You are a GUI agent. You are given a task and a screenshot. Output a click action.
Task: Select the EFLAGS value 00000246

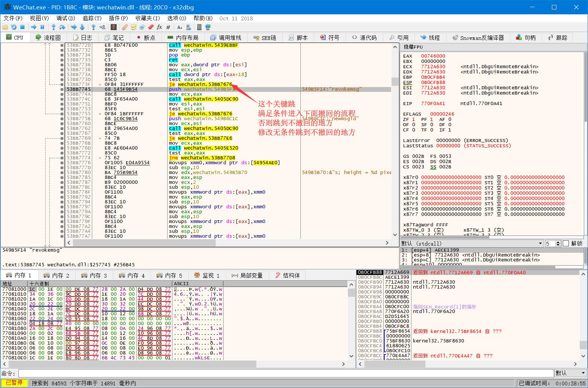point(442,114)
